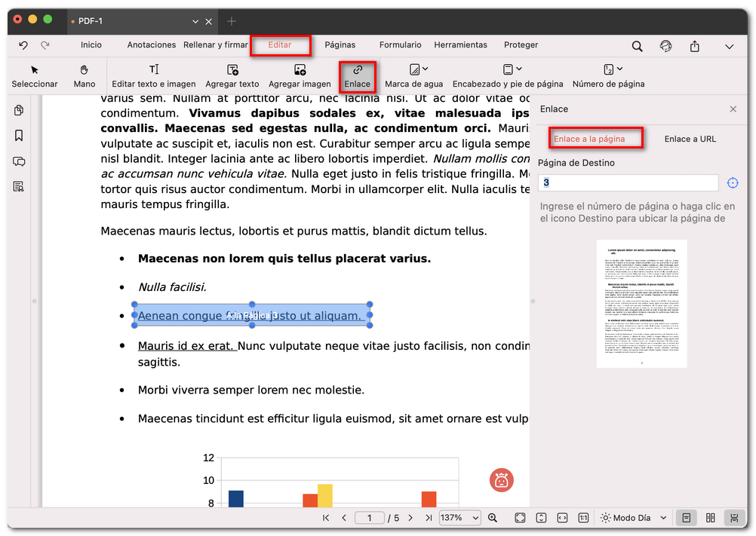Click the share/export icon in top bar
This screenshot has height=536, width=756.
click(x=694, y=46)
